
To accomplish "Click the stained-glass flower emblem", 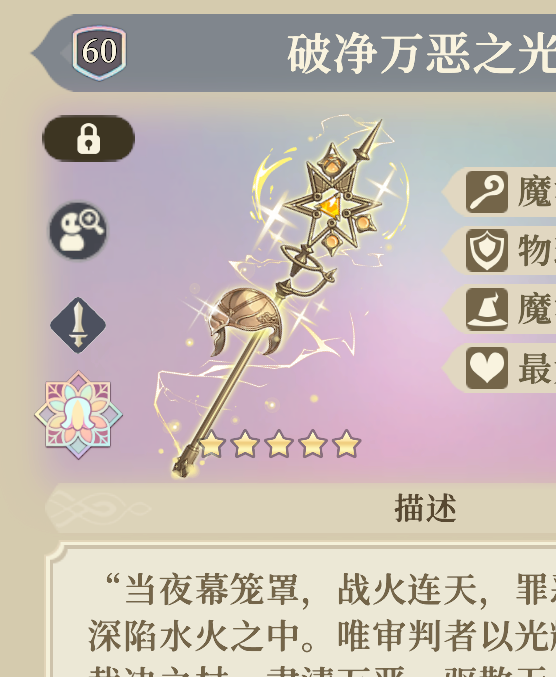I will [x=78, y=415].
